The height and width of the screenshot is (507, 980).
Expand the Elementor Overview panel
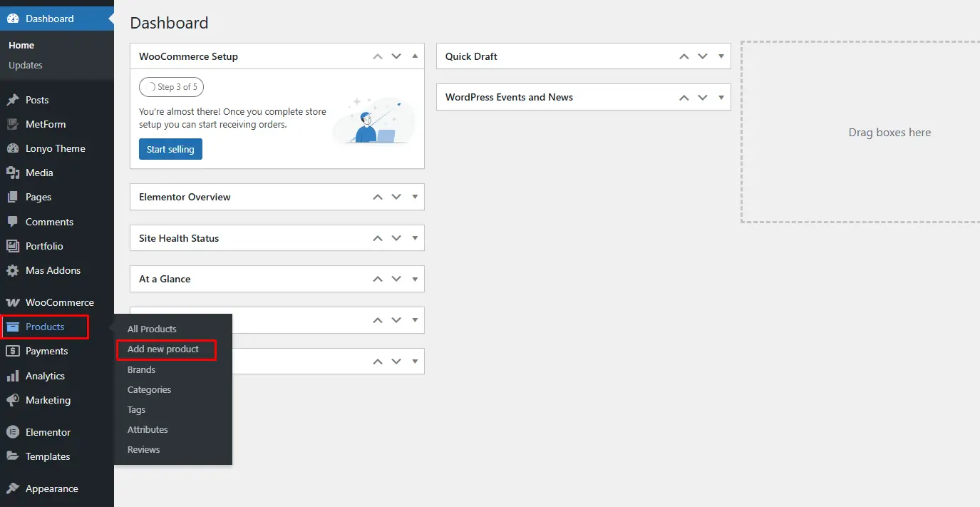pyautogui.click(x=415, y=197)
